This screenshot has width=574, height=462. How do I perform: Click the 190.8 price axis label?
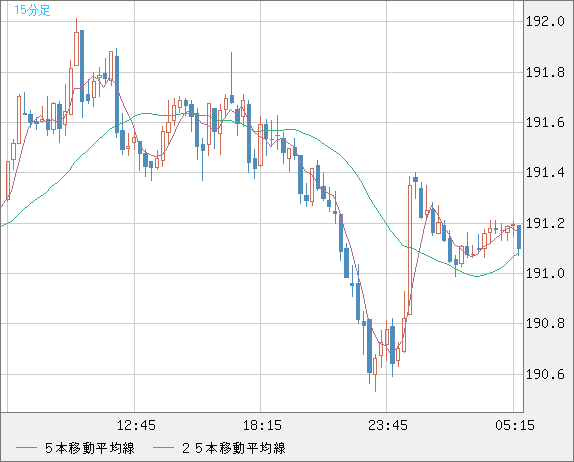pos(545,323)
